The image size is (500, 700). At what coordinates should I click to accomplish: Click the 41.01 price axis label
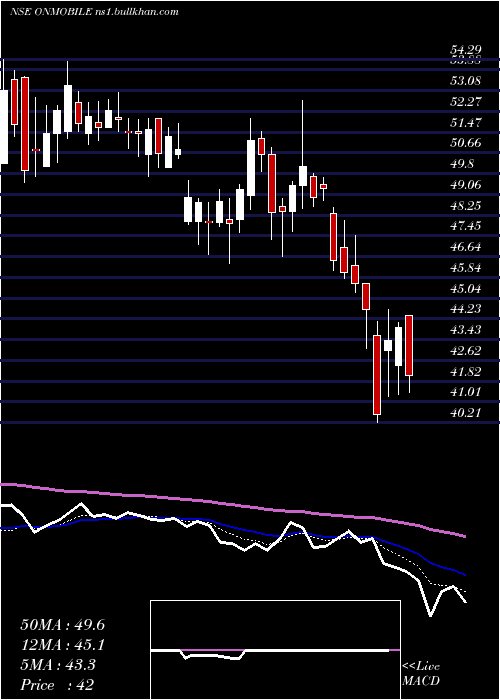465,392
